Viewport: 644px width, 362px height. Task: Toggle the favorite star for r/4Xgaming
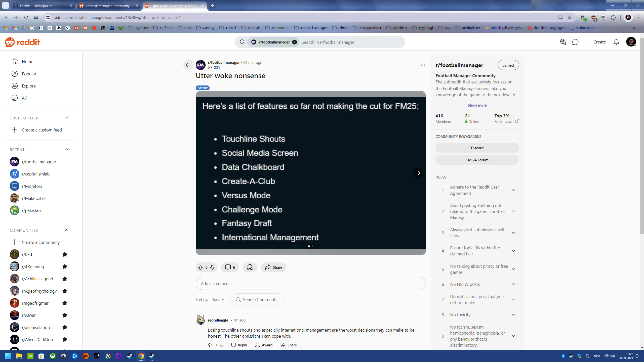[x=65, y=266]
